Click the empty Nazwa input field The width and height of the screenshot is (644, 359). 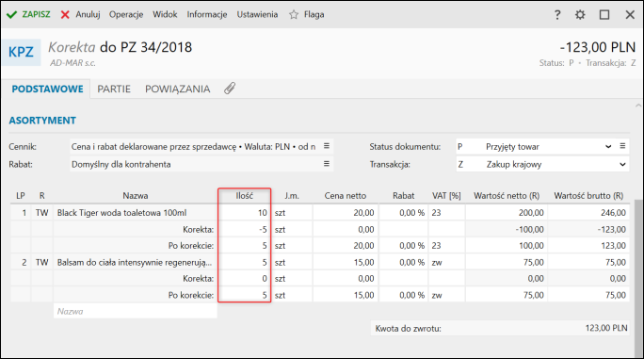click(x=136, y=311)
